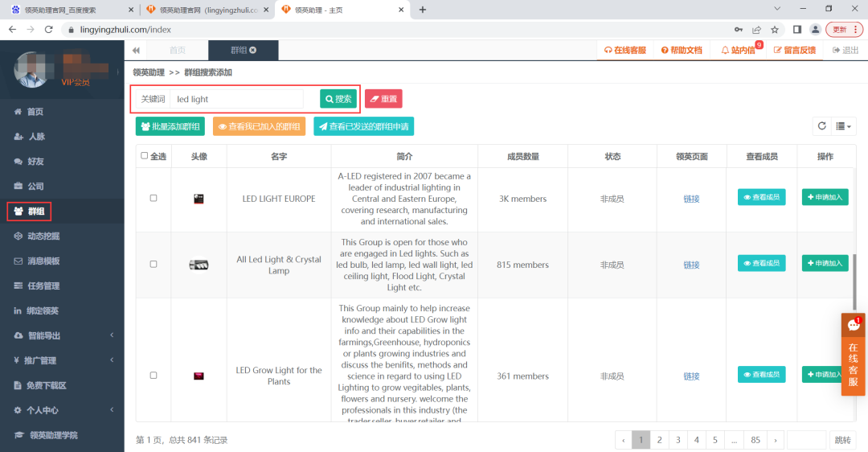The height and width of the screenshot is (452, 868).
Task: Click the green 搜索 button
Action: [338, 99]
